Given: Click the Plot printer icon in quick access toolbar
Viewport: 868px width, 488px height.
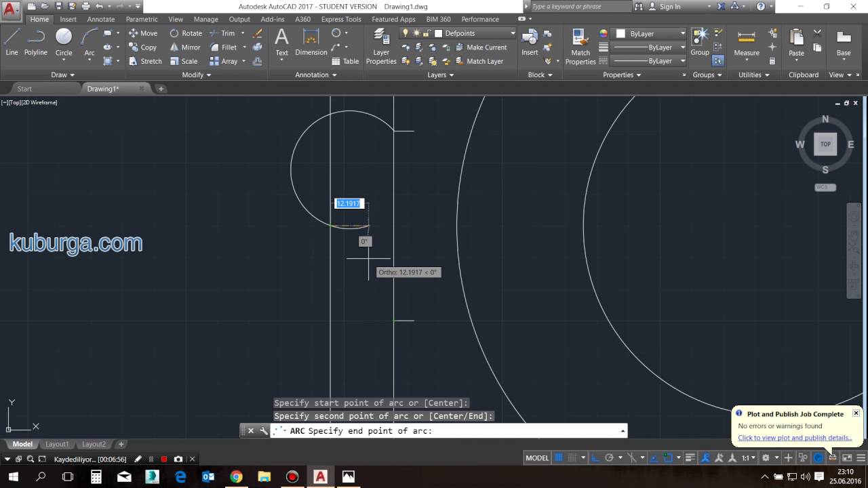Looking at the screenshot, I should click(x=85, y=6).
